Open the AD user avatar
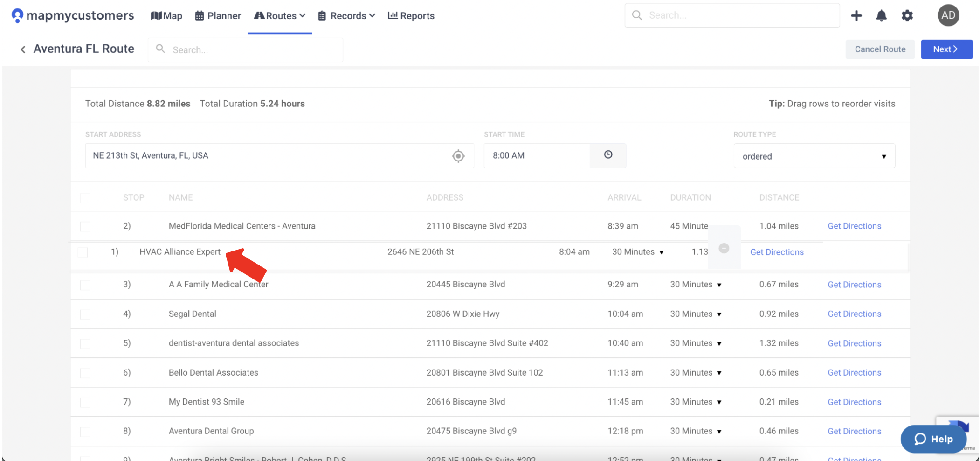This screenshot has width=980, height=461. (948, 15)
